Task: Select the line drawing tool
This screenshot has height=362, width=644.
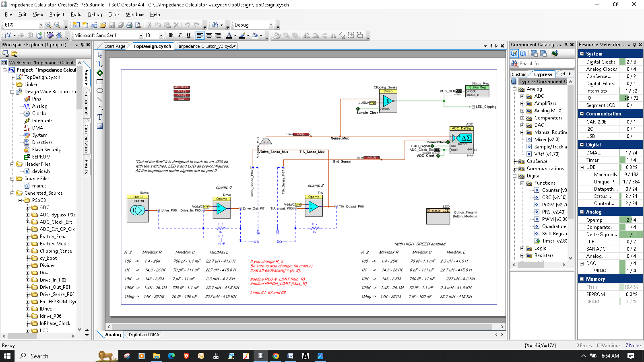Action: [x=100, y=99]
